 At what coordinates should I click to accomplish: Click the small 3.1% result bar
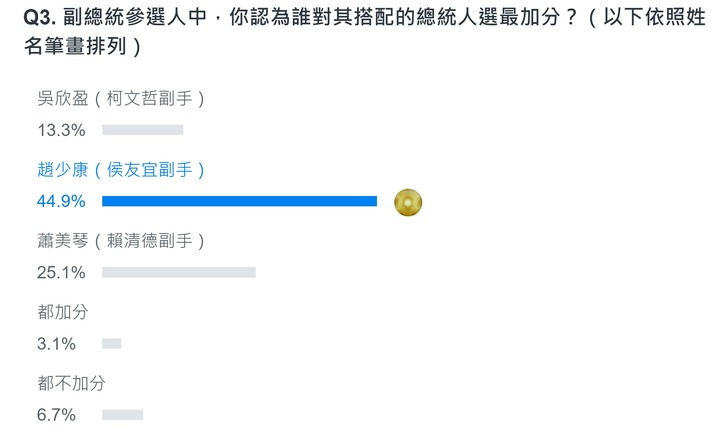(x=112, y=343)
